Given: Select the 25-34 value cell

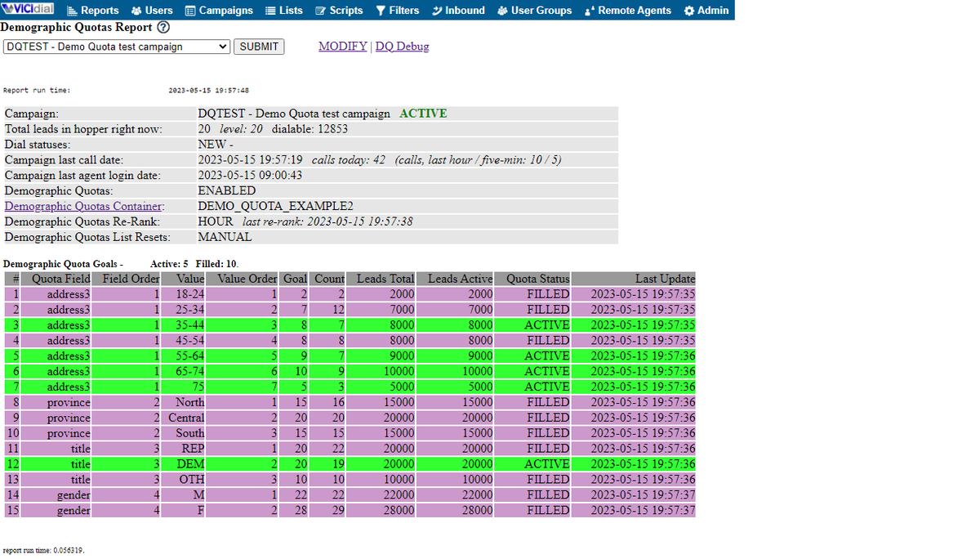Looking at the screenshot, I should point(183,310).
